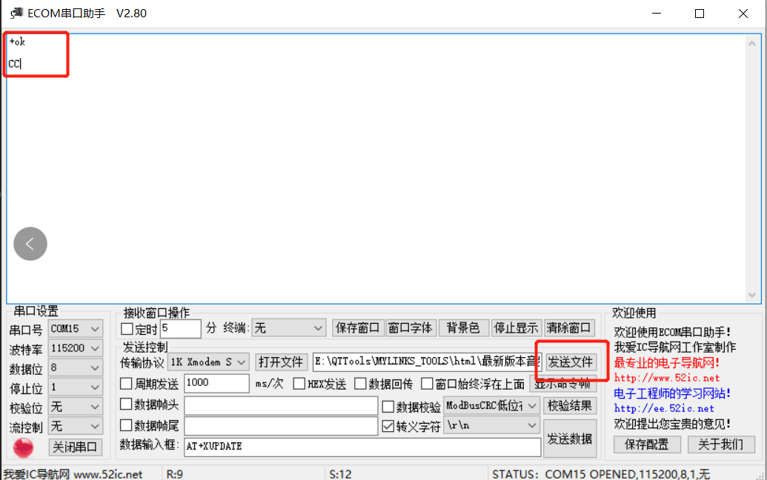This screenshot has height=480, width=767.
Task: Open the 串口号 COM15 dropdown
Action: [x=75, y=329]
